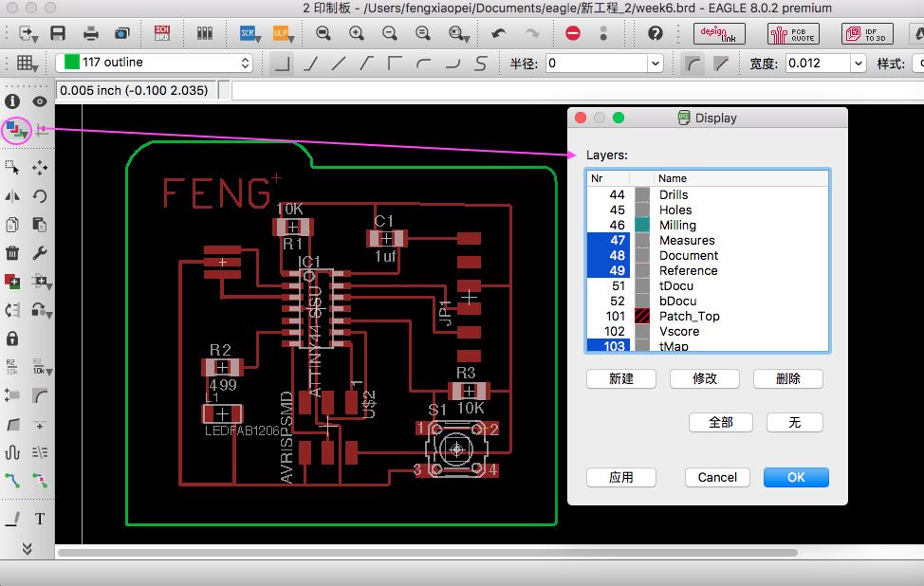Expand the 半径 radius dropdown
Viewport: 924px width, 586px height.
click(x=656, y=63)
